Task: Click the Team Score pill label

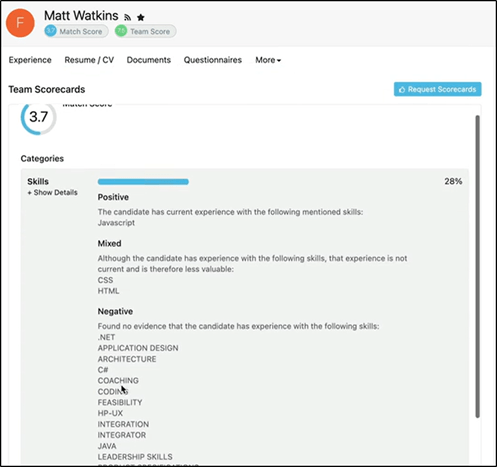Action: click(150, 31)
